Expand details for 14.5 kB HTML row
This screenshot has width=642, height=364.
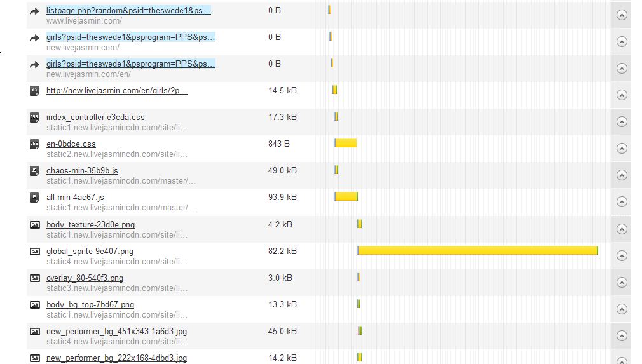(622, 95)
